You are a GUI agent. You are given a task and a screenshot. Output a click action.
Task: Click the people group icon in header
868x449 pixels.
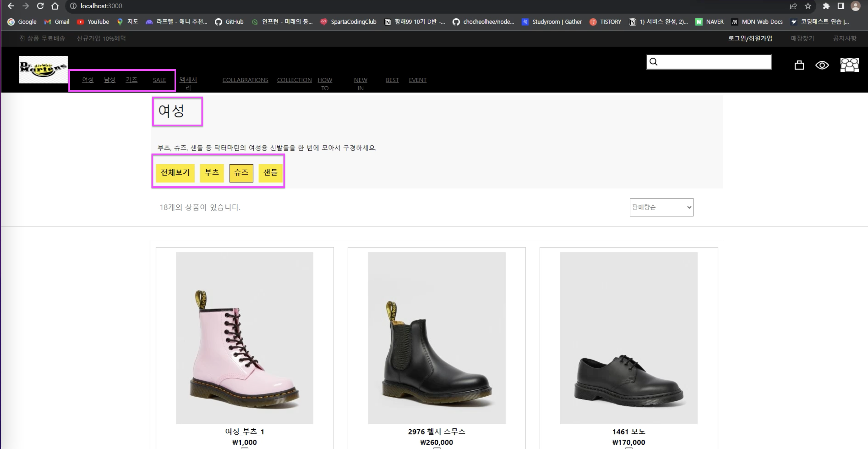tap(849, 65)
